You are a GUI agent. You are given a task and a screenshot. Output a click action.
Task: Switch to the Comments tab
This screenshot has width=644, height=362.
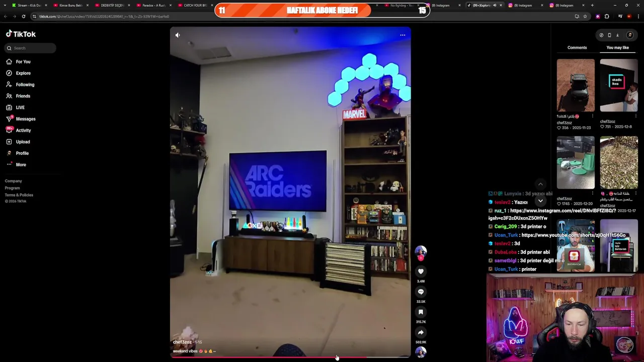(x=577, y=48)
